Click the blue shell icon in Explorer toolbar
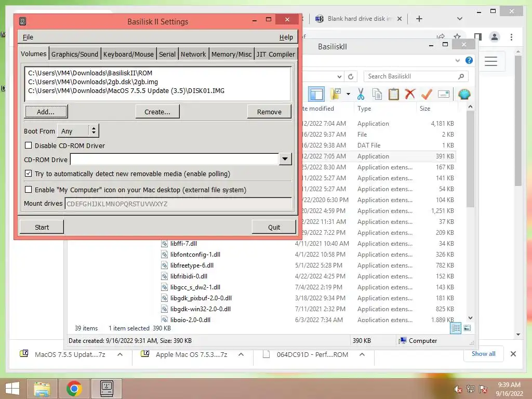 pyautogui.click(x=464, y=94)
